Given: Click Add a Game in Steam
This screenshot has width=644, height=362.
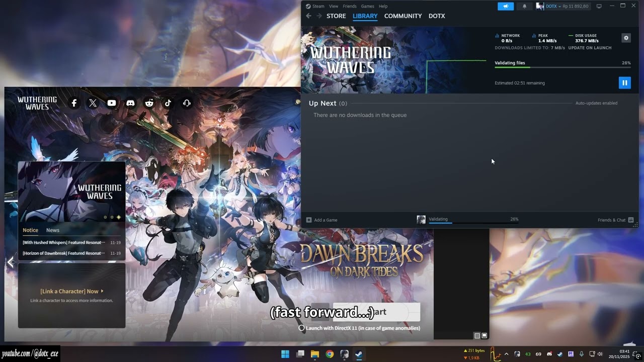Looking at the screenshot, I should point(322,220).
